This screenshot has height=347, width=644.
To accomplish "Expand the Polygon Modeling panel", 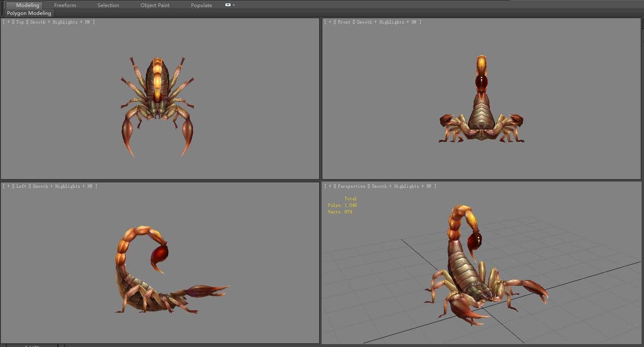I will 29,13.
